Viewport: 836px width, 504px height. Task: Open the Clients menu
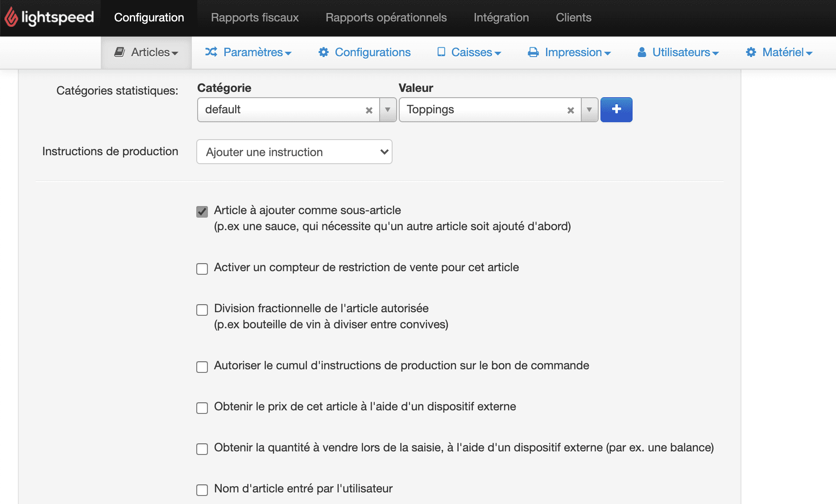tap(573, 17)
